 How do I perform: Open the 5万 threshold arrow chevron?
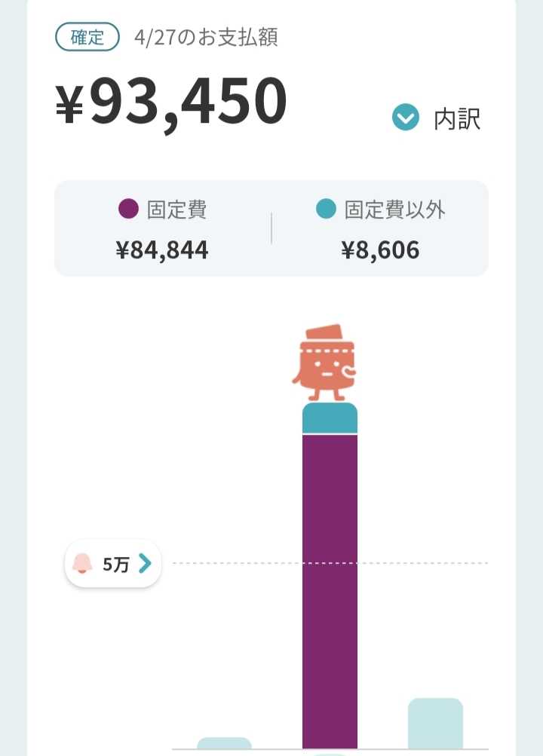click(x=145, y=563)
